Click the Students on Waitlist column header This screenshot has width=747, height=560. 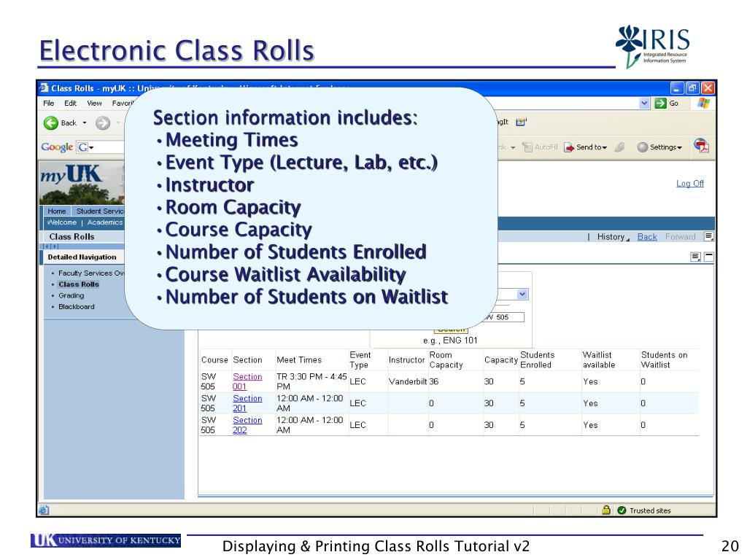(664, 360)
